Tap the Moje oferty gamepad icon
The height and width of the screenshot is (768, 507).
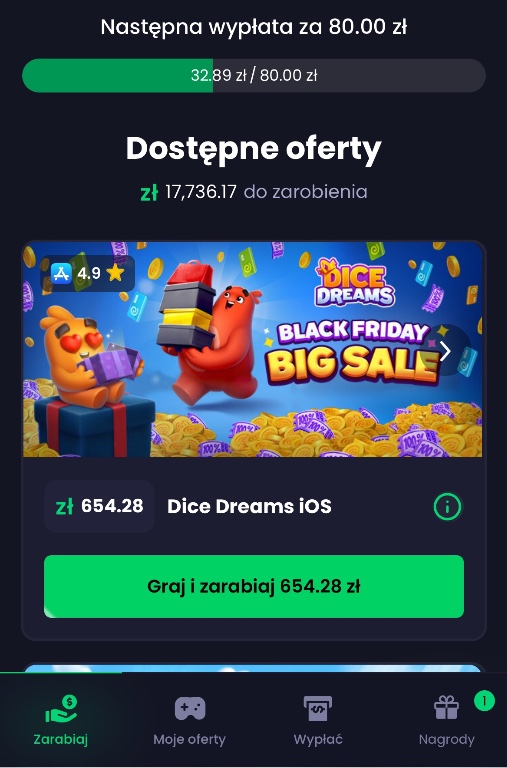coord(190,709)
